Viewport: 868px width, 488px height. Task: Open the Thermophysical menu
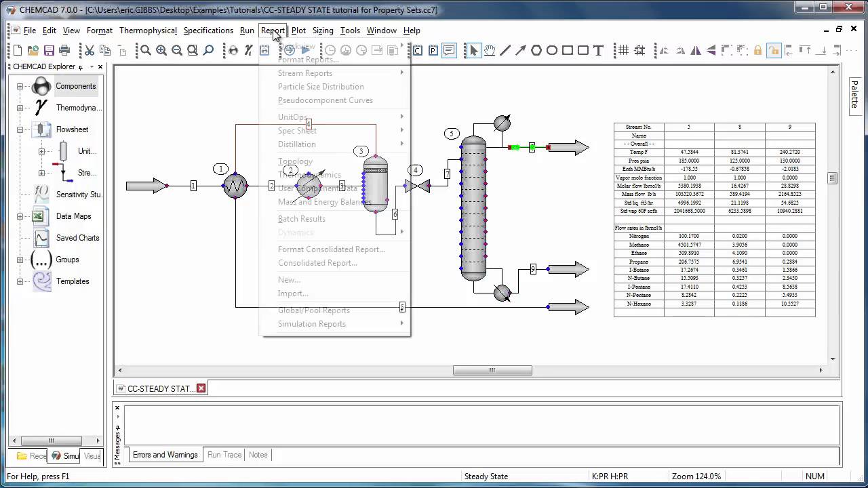(x=148, y=30)
